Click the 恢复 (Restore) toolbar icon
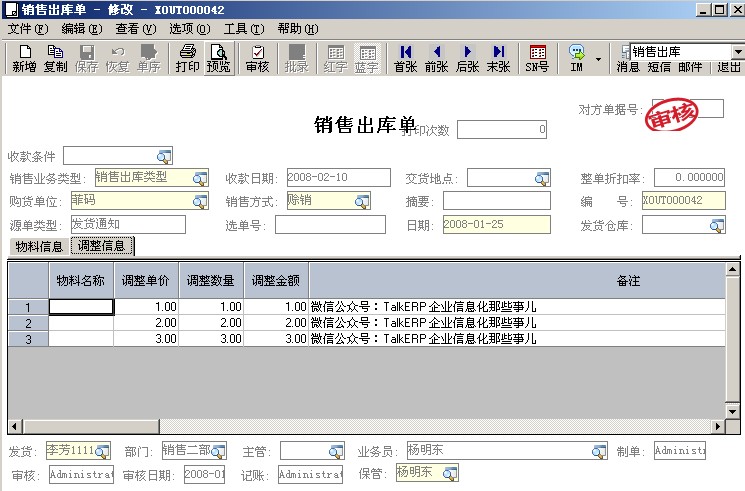The width and height of the screenshot is (745, 491). coord(117,58)
